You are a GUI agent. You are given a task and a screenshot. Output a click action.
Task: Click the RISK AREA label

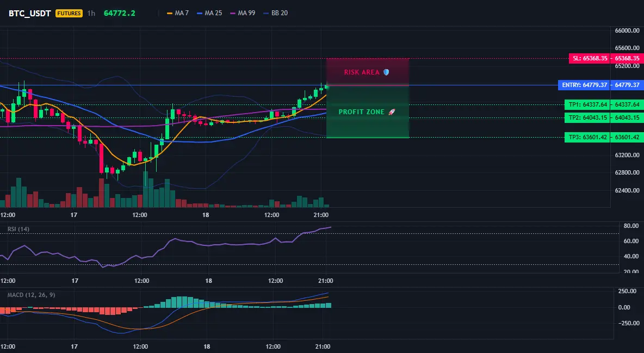pyautogui.click(x=367, y=72)
